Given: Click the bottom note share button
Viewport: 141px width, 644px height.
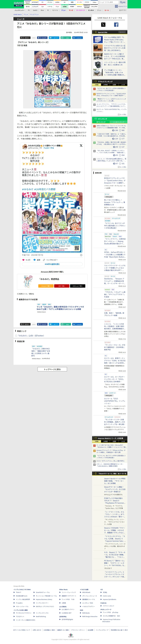Looking at the screenshot, I should (x=66, y=324).
